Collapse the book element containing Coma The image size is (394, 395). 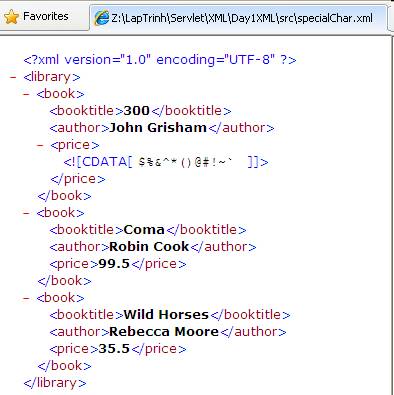pos(26,213)
